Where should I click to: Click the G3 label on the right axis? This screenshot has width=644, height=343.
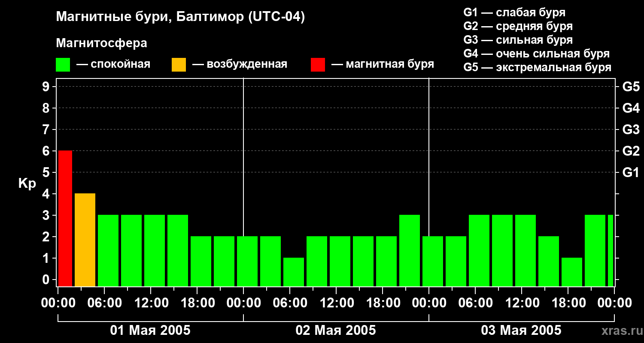tap(631, 130)
